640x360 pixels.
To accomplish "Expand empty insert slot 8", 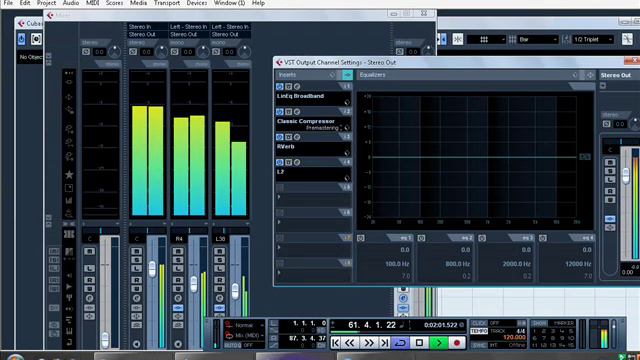I will click(279, 273).
